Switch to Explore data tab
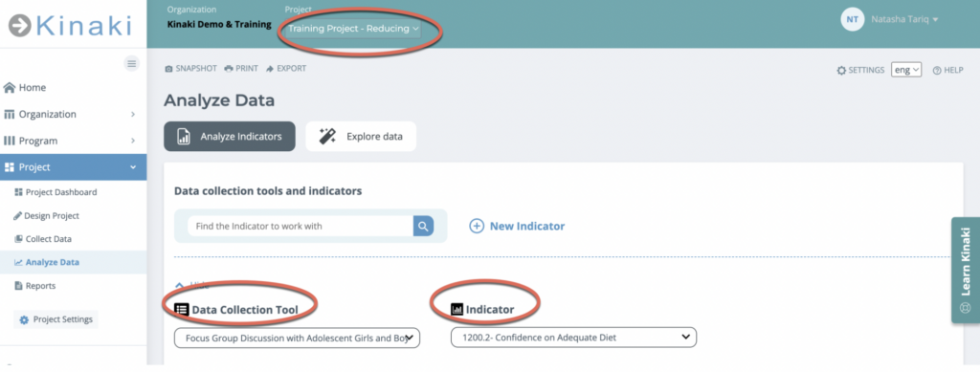 point(361,136)
